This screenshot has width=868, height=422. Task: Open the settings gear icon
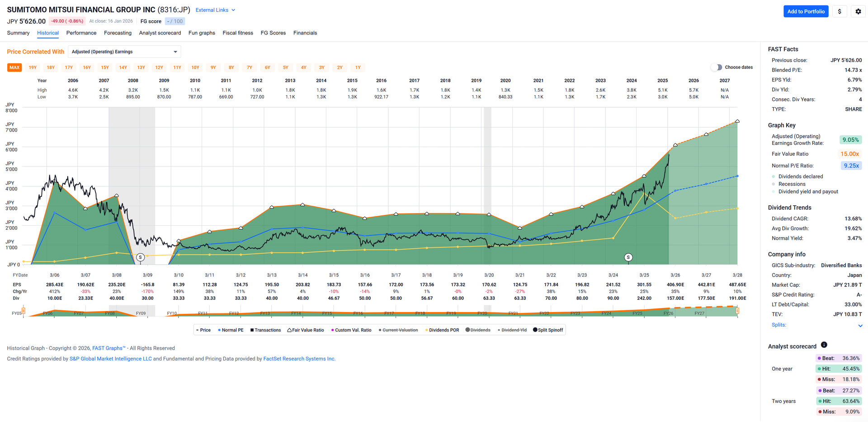point(858,12)
